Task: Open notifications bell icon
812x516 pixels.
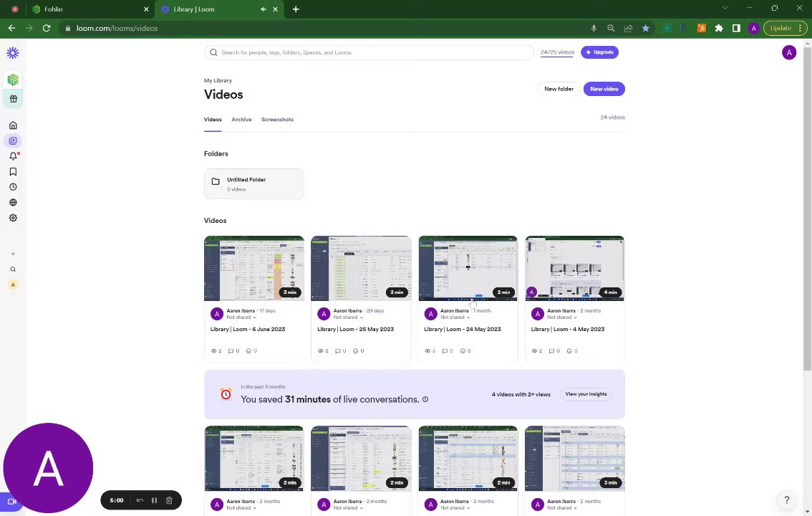Action: click(x=13, y=156)
